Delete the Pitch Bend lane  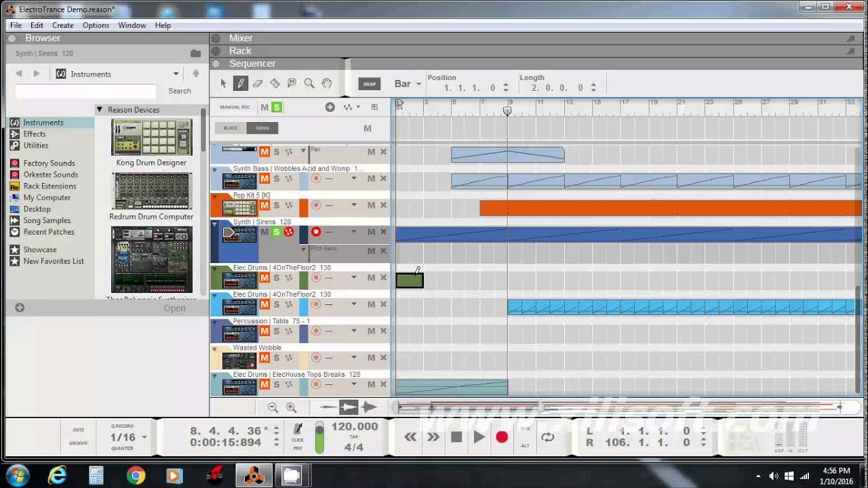(383, 251)
